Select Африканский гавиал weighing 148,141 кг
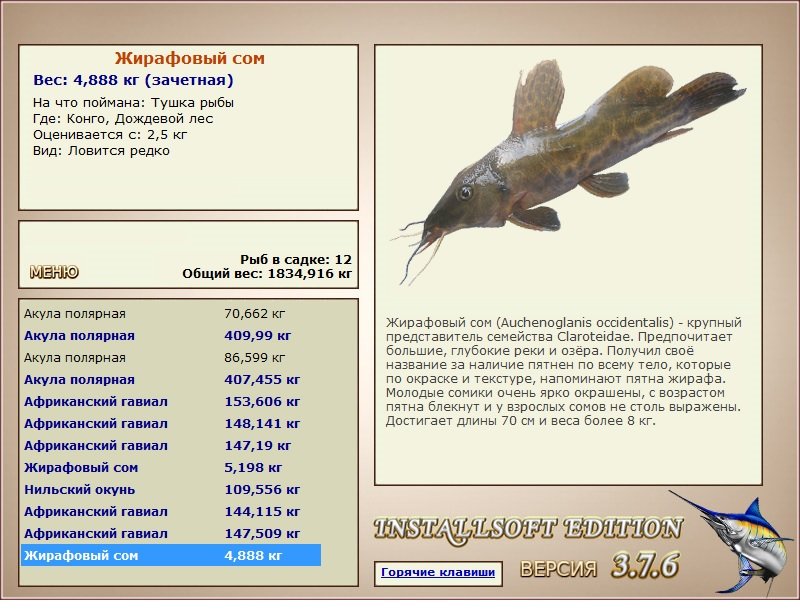The height and width of the screenshot is (614, 800). [x=171, y=423]
